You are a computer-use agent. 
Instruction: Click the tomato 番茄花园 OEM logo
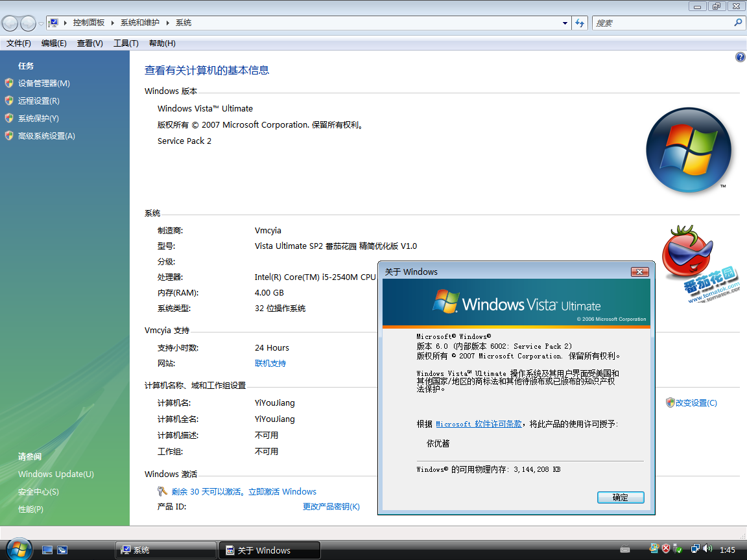[700, 263]
